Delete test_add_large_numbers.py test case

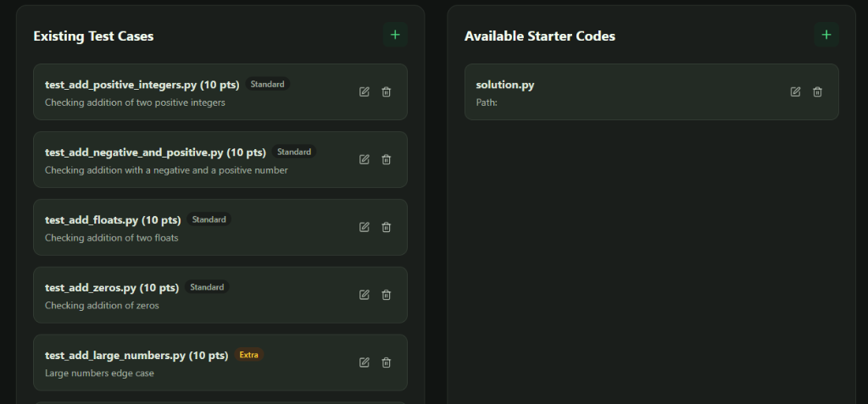(x=387, y=362)
